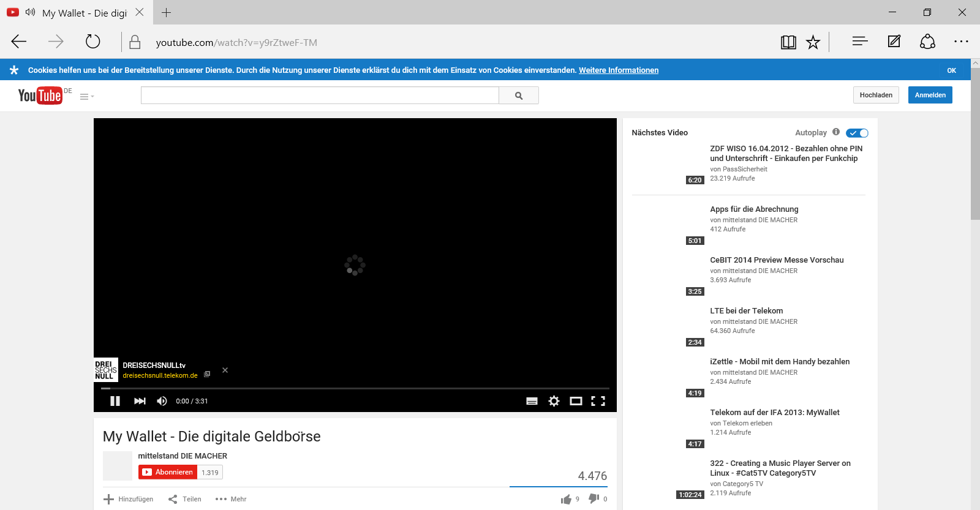The width and height of the screenshot is (980, 510).
Task: Open 322 Creating a Music Player Server video
Action: pyautogui.click(x=780, y=468)
